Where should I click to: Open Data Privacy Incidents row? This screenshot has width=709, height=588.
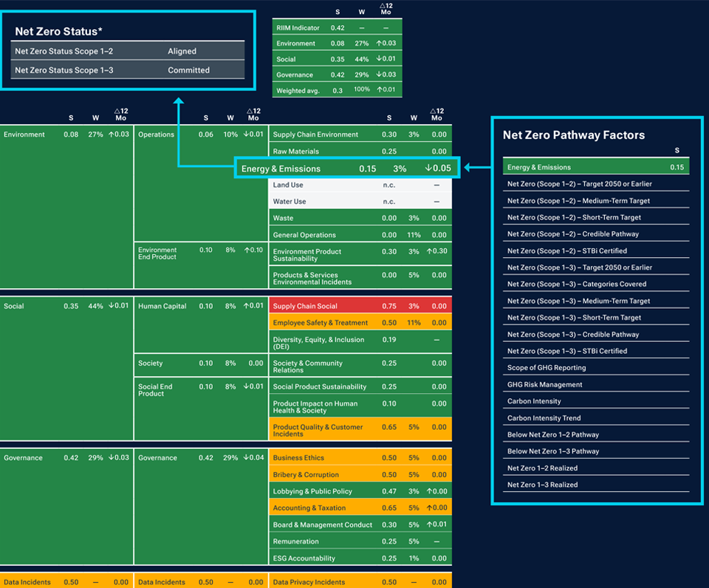[360, 582]
